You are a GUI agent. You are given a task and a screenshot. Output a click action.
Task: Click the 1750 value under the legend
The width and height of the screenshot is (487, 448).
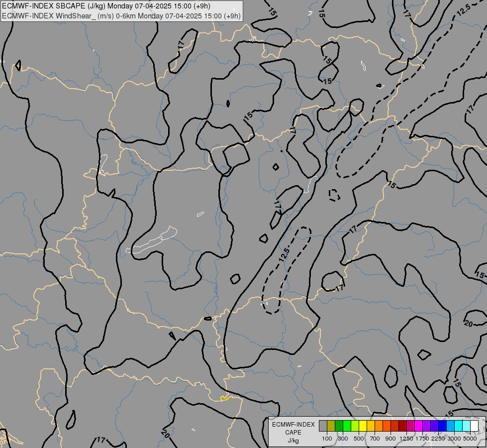422,439
